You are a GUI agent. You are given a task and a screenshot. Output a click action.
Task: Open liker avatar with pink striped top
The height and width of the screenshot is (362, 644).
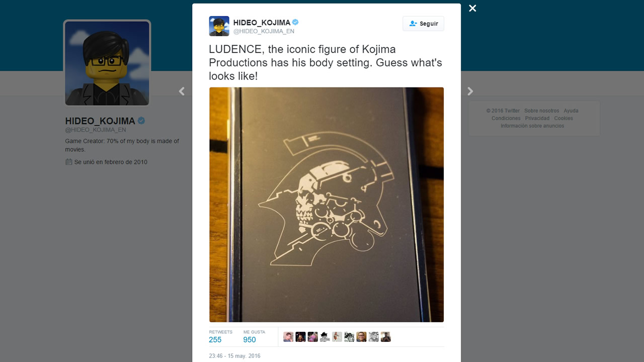tap(312, 337)
